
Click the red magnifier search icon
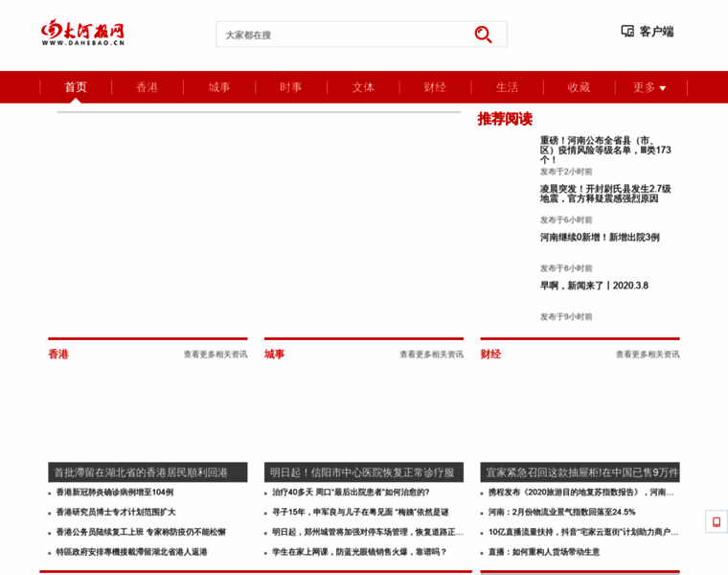[483, 34]
